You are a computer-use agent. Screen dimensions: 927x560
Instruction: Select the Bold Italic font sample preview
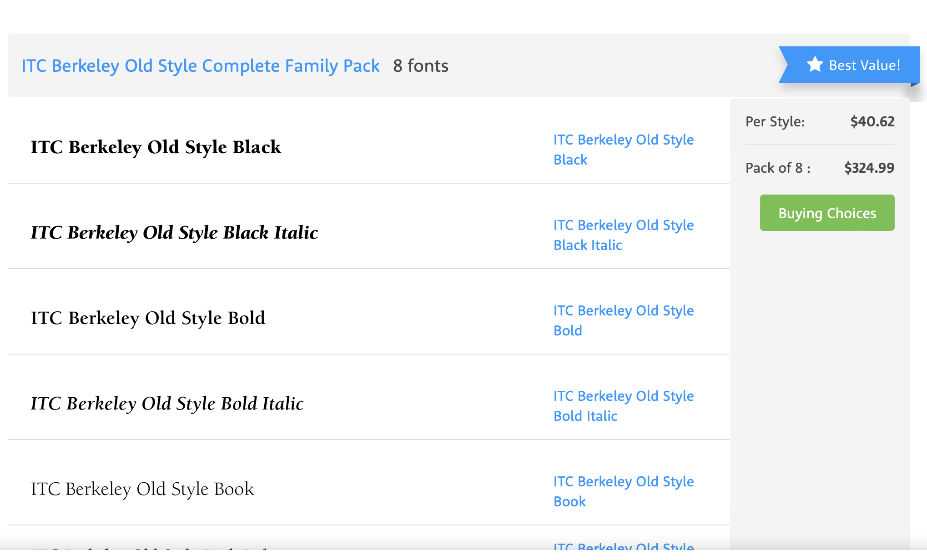pos(167,404)
